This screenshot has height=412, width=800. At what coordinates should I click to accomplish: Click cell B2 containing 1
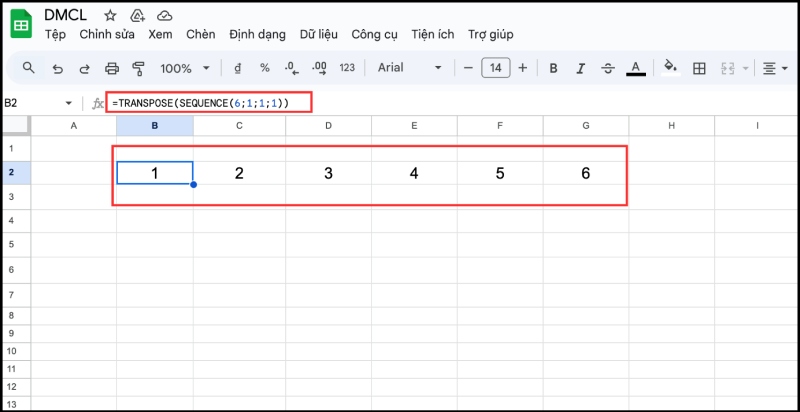pos(155,173)
